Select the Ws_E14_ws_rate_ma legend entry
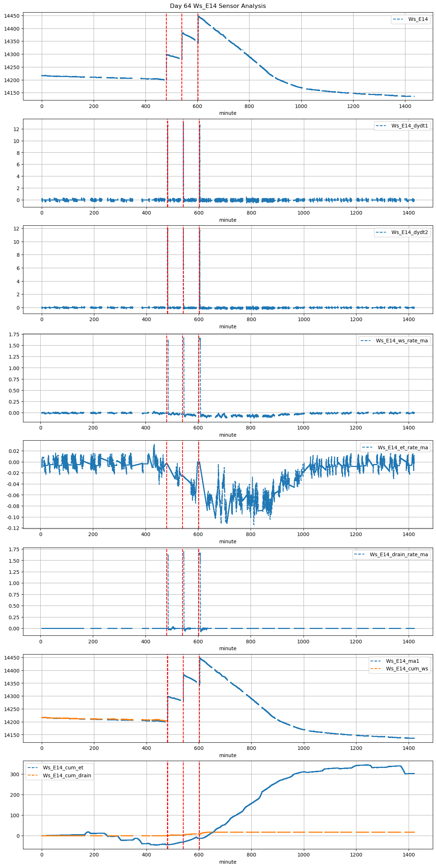The height and width of the screenshot is (868, 436). click(402, 341)
